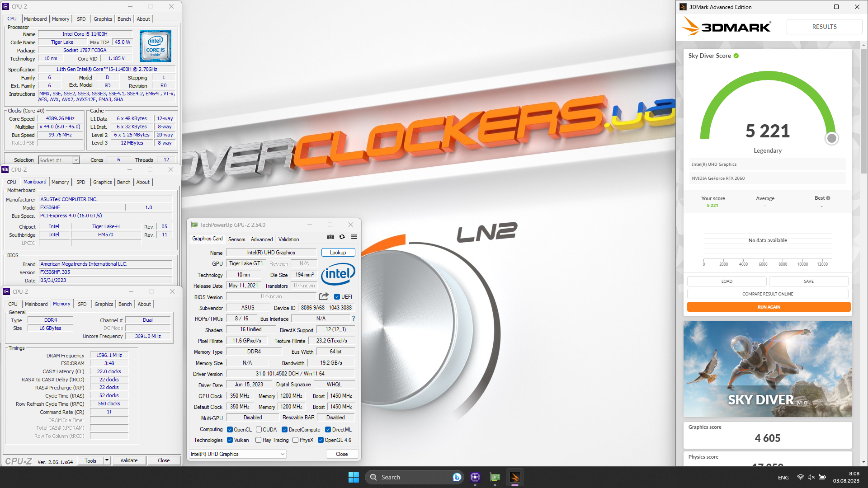Switch to the Sensors tab in GPU-Z
868x488 pixels.
click(236, 239)
